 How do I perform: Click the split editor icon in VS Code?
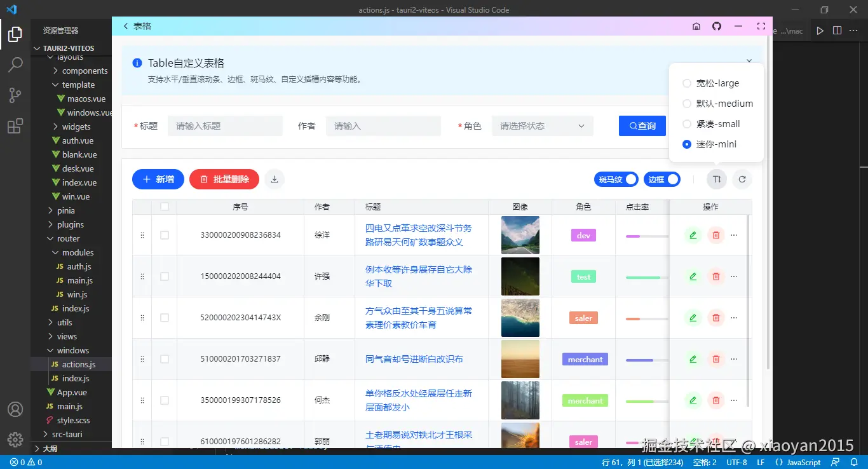tap(837, 31)
